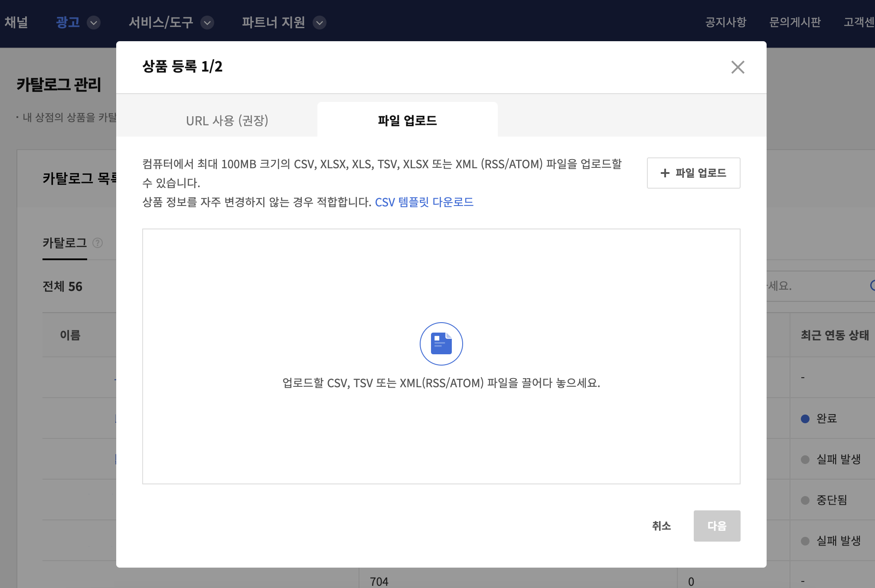The width and height of the screenshot is (875, 588).
Task: Click the gray 중단됨 status dot
Action: coord(805,500)
